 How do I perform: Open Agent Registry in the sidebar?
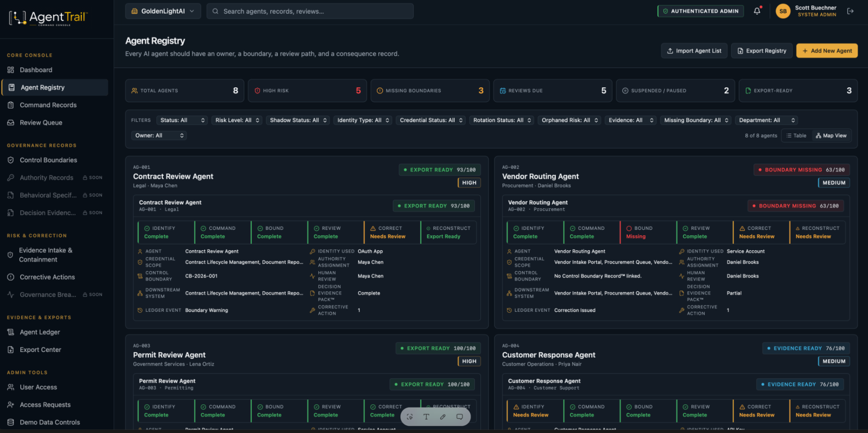tap(55, 87)
